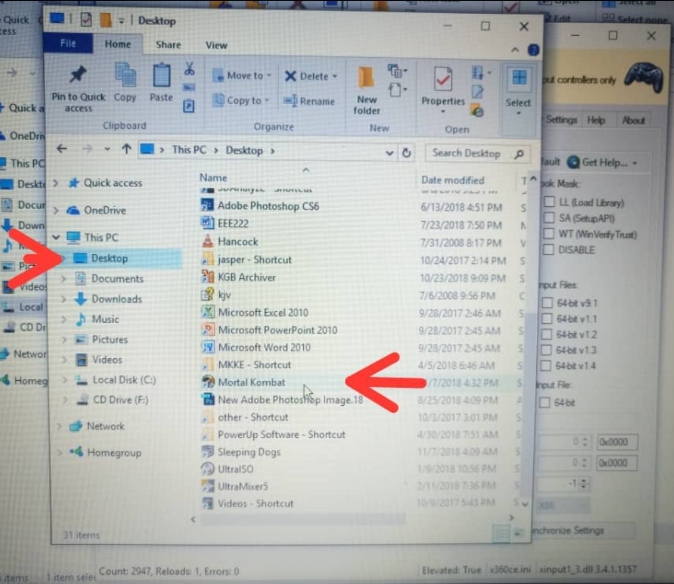Click the Delete button in ribbon
The width and height of the screenshot is (674, 584).
click(311, 76)
